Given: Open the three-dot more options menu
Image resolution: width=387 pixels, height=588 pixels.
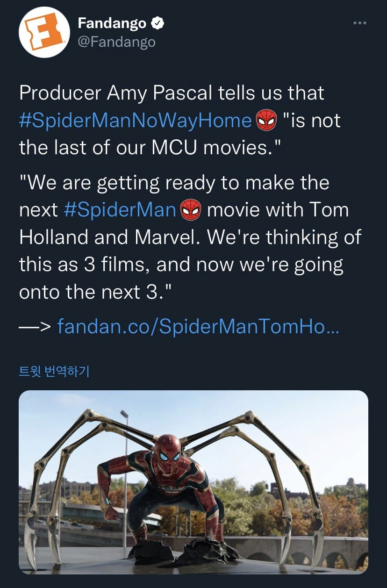Looking at the screenshot, I should click(359, 23).
